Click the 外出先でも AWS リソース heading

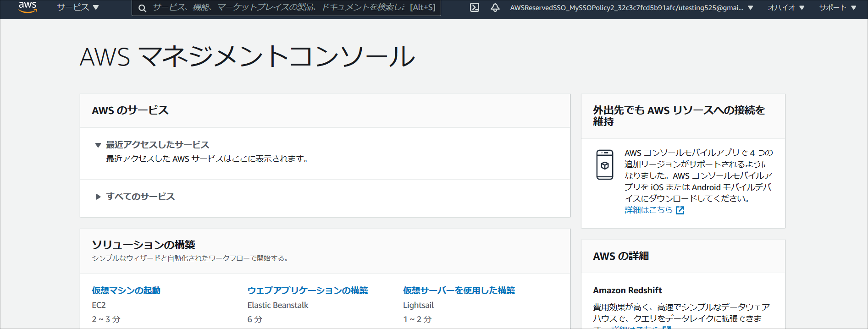click(679, 116)
